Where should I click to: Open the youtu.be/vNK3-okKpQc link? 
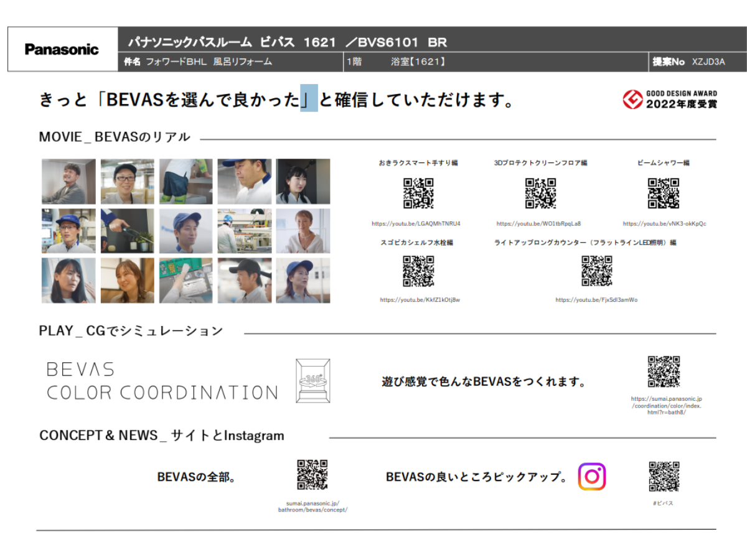click(x=664, y=223)
